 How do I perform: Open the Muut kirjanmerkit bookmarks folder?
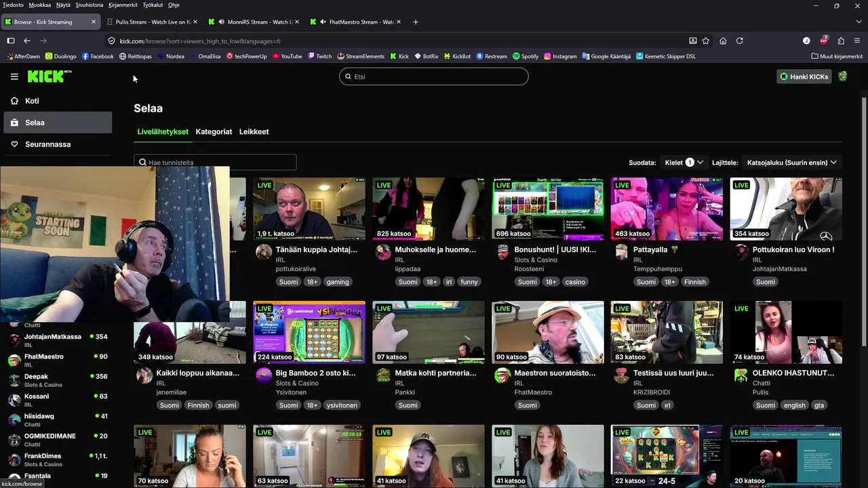[837, 56]
